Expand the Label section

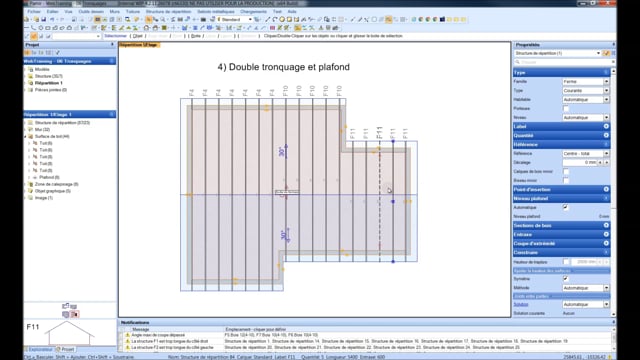point(606,127)
